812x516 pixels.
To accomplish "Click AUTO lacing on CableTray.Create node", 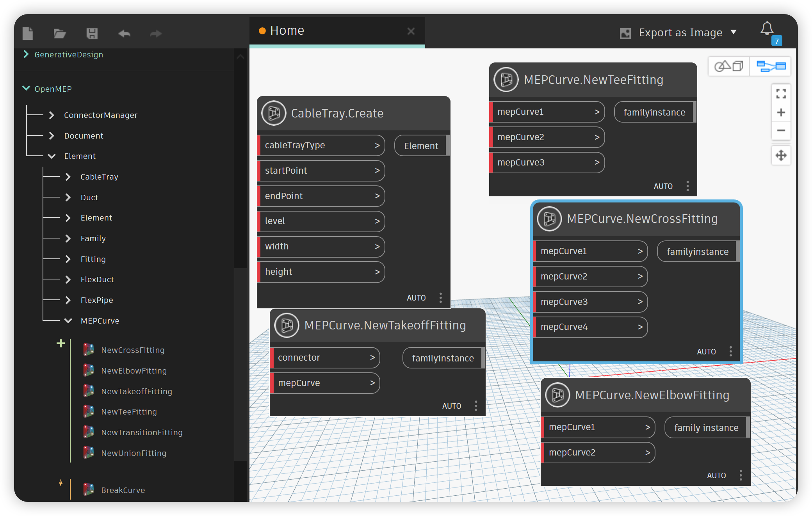I will (x=416, y=298).
